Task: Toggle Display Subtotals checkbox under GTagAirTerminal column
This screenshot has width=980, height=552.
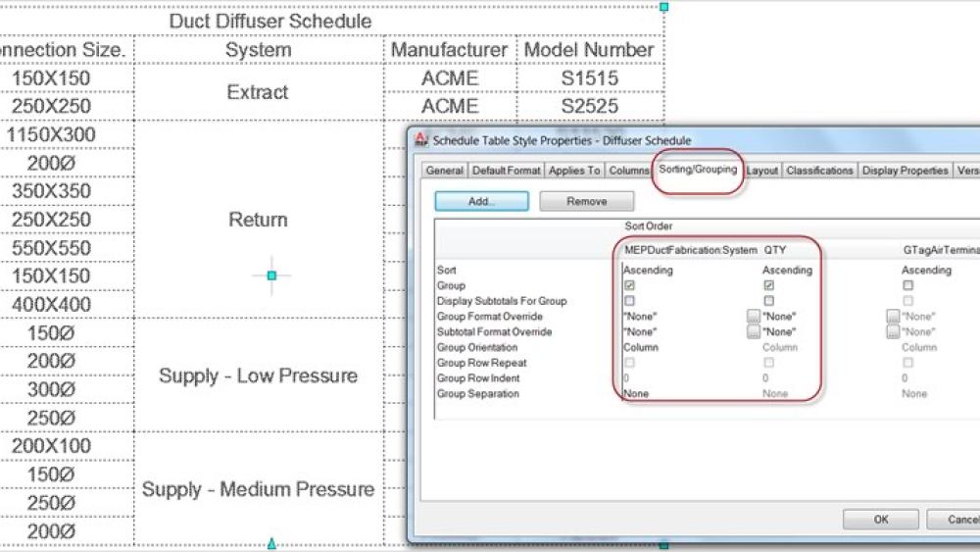Action: (x=908, y=301)
